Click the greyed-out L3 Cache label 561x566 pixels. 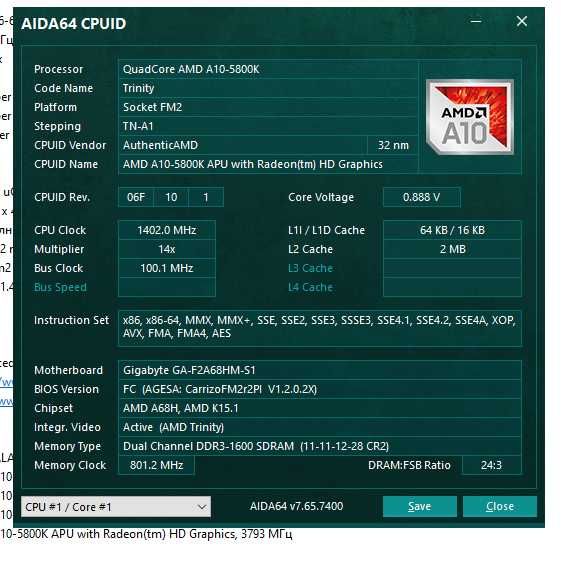click(x=310, y=268)
